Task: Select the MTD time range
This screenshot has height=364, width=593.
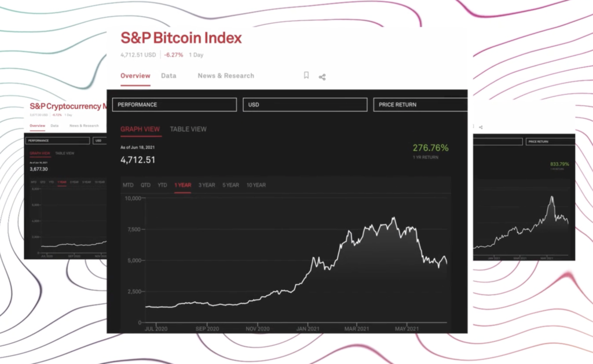Action: click(128, 185)
